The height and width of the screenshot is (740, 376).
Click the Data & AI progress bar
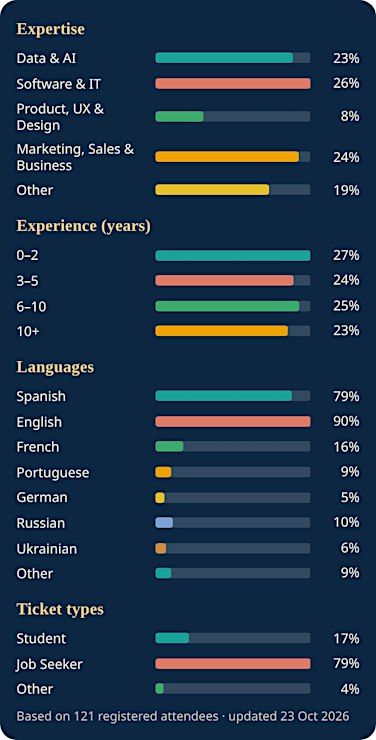point(233,58)
